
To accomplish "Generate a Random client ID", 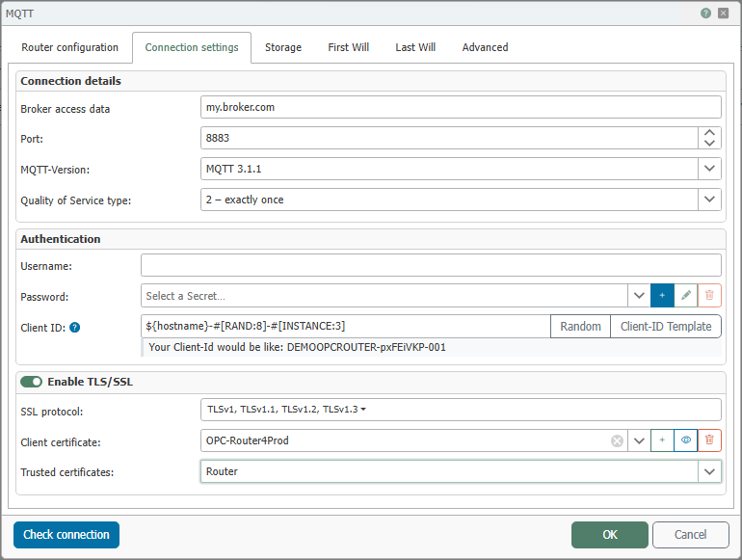I will 580,326.
